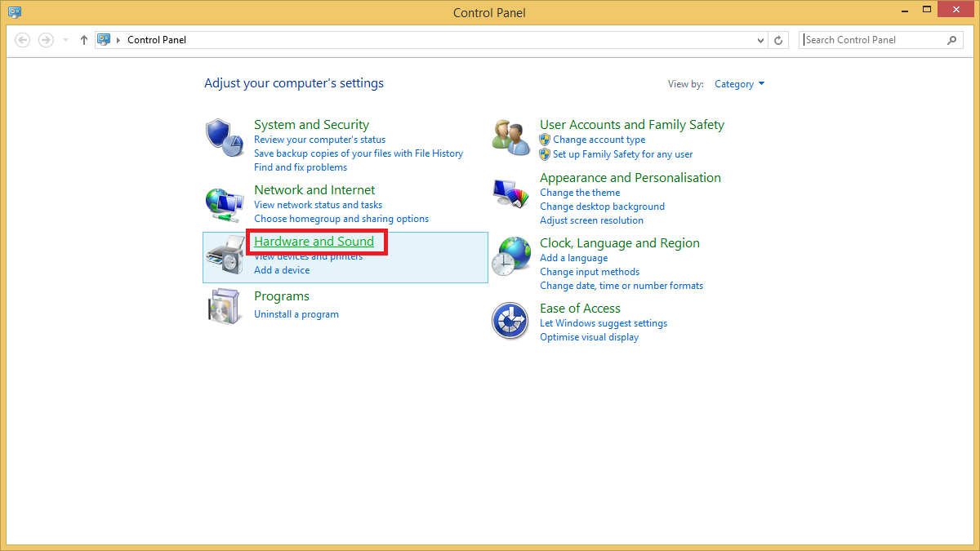Click the Ease of Access icon

[x=511, y=321]
